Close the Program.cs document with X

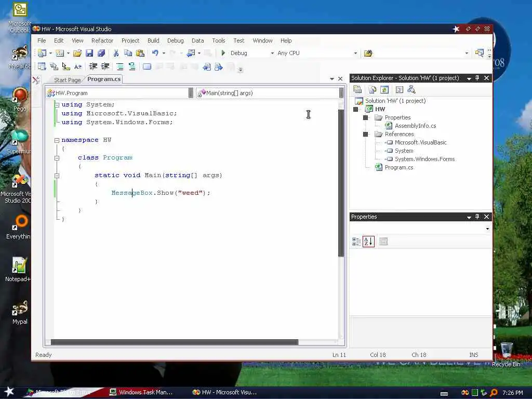tap(340, 79)
